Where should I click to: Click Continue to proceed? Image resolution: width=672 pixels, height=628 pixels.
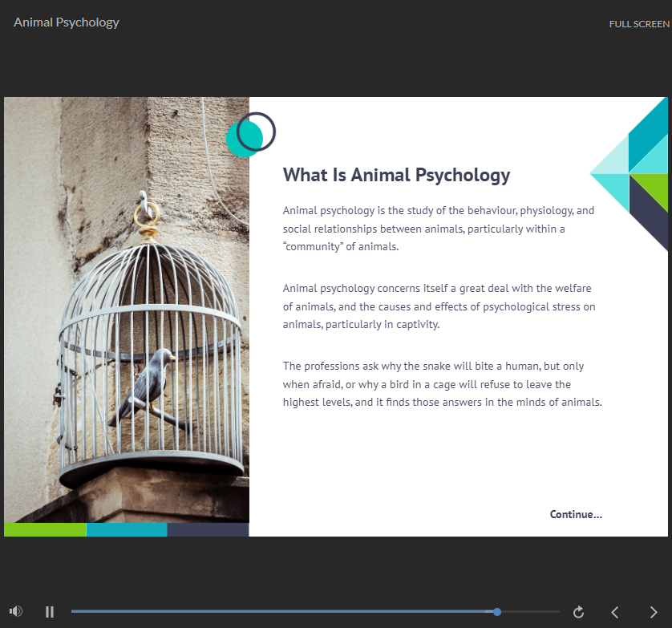coord(576,514)
